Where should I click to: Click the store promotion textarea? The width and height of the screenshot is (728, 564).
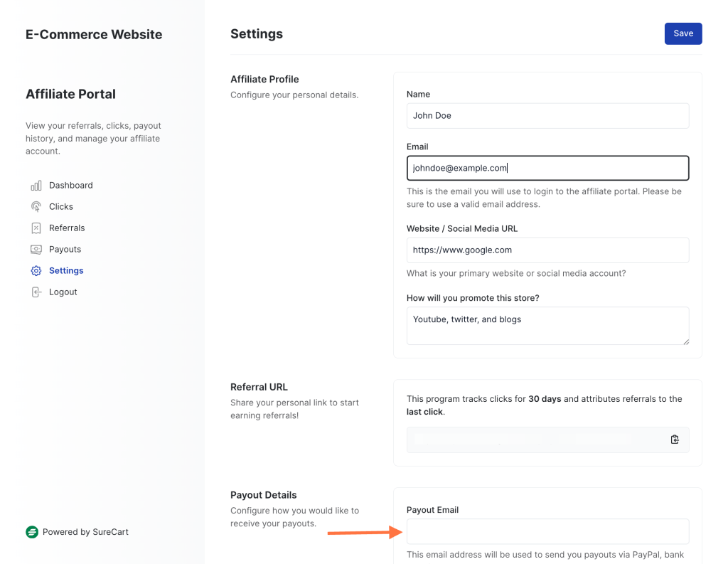[x=547, y=324]
